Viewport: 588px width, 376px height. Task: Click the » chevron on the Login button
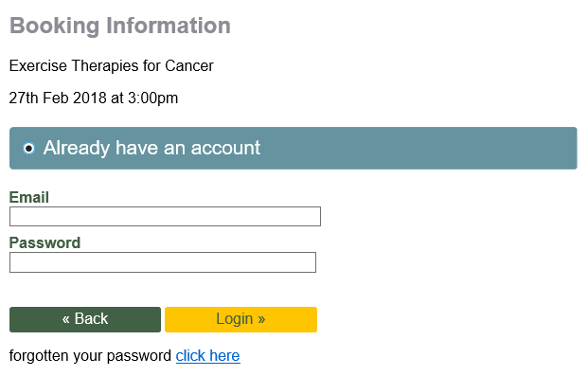(261, 320)
